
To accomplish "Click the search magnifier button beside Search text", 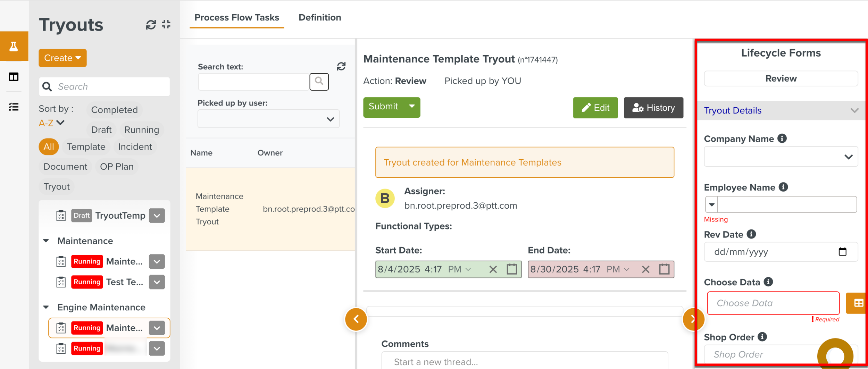I will coord(319,82).
